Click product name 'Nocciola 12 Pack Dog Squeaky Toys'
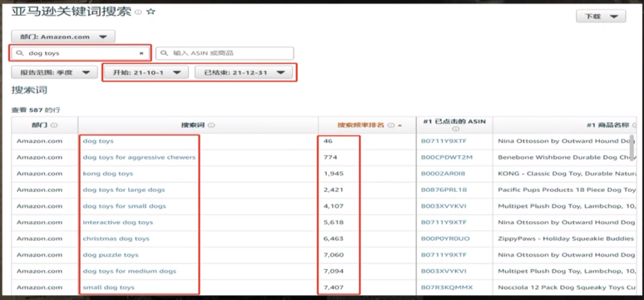This screenshot has height=300, width=644. tap(566, 287)
